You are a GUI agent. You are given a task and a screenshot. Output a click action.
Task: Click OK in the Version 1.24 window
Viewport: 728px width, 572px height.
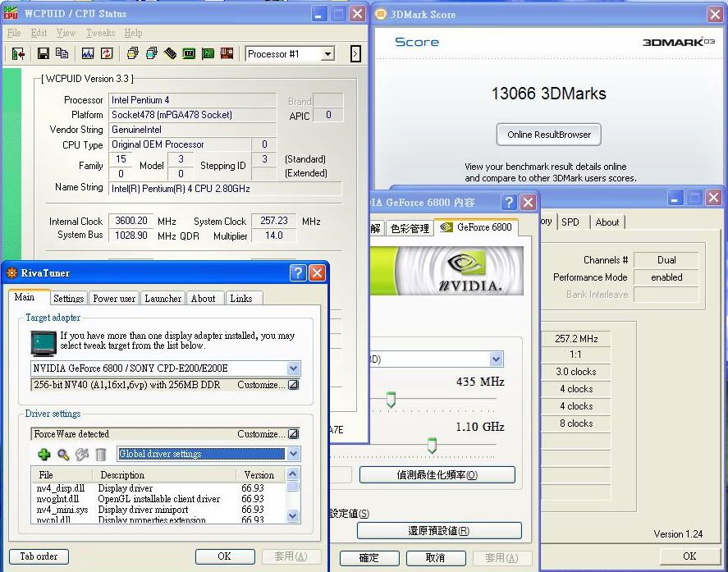[x=689, y=556]
